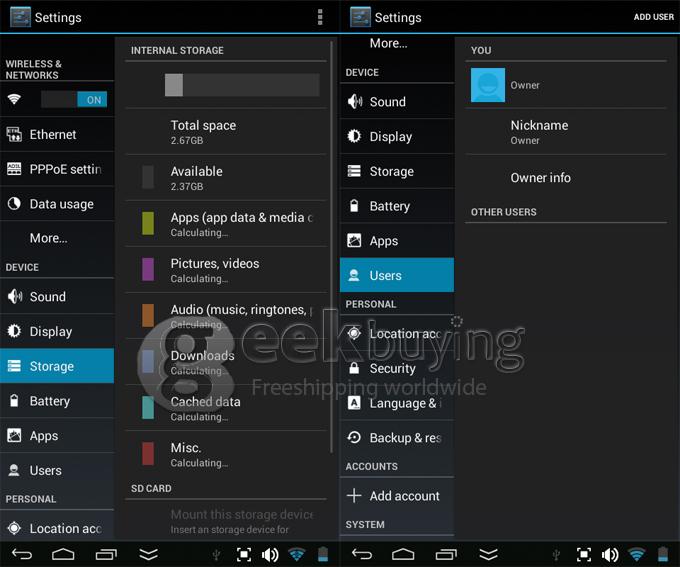
Task: Toggle the Wi-Fi ON switch
Action: (x=73, y=99)
